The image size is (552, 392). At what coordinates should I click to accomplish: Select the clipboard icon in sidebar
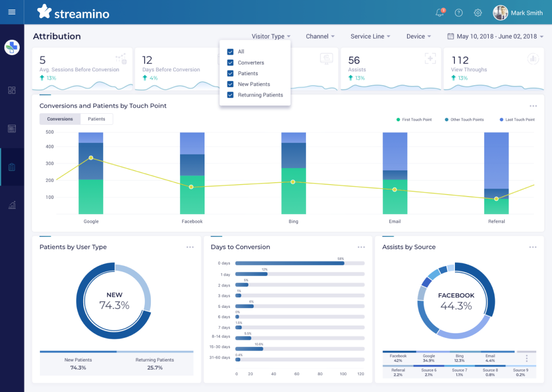(12, 167)
